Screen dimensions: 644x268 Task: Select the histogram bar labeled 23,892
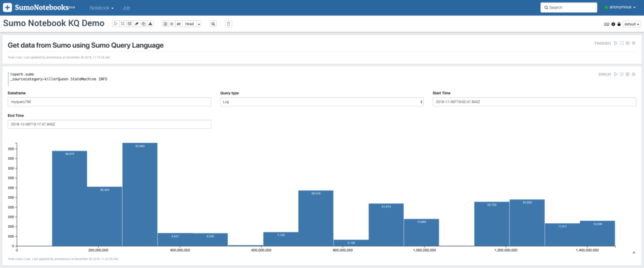tap(527, 223)
